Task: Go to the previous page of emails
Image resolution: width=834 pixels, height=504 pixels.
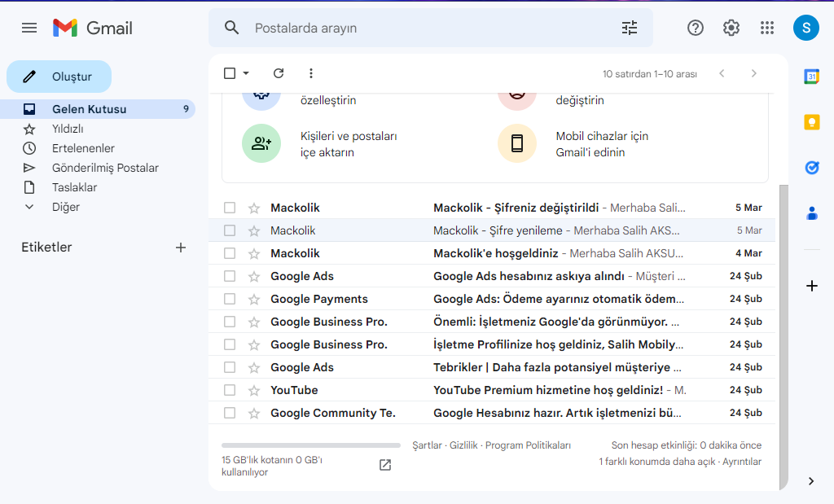Action: click(722, 73)
